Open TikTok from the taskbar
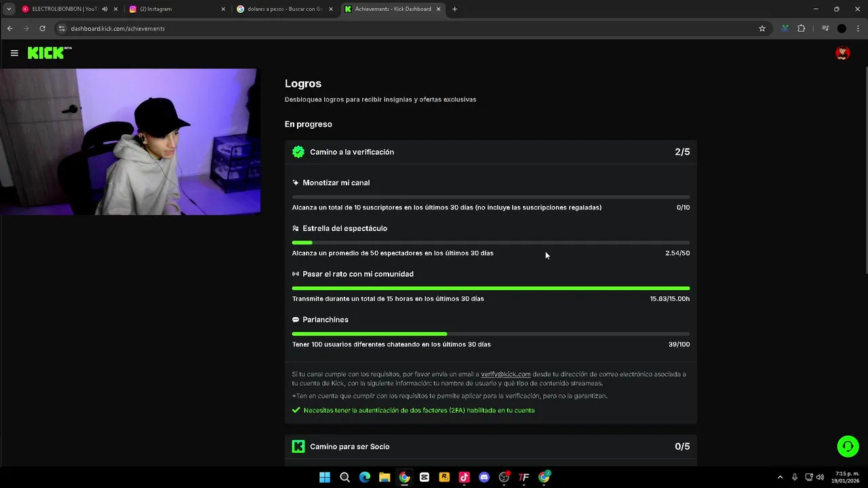Viewport: 868px width, 488px height. (x=464, y=477)
